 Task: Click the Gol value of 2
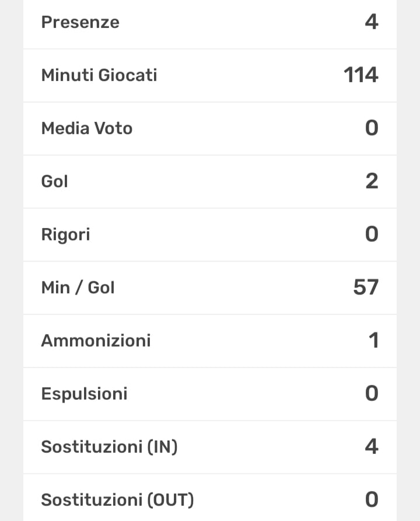point(372,181)
